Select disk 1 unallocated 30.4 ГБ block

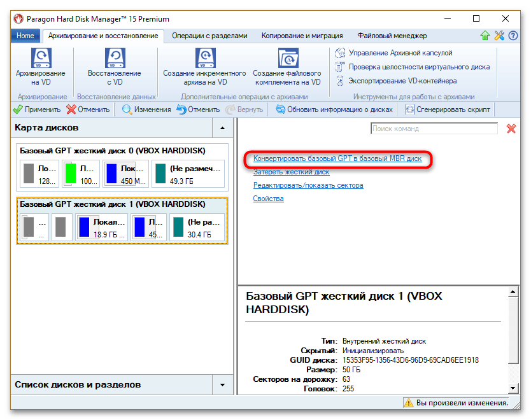(x=197, y=227)
